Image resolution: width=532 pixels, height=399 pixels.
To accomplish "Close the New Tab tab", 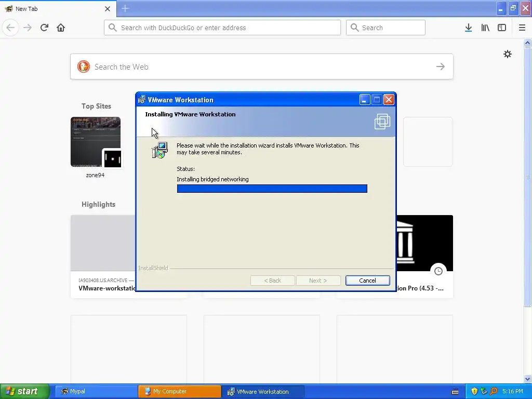I will [x=107, y=9].
